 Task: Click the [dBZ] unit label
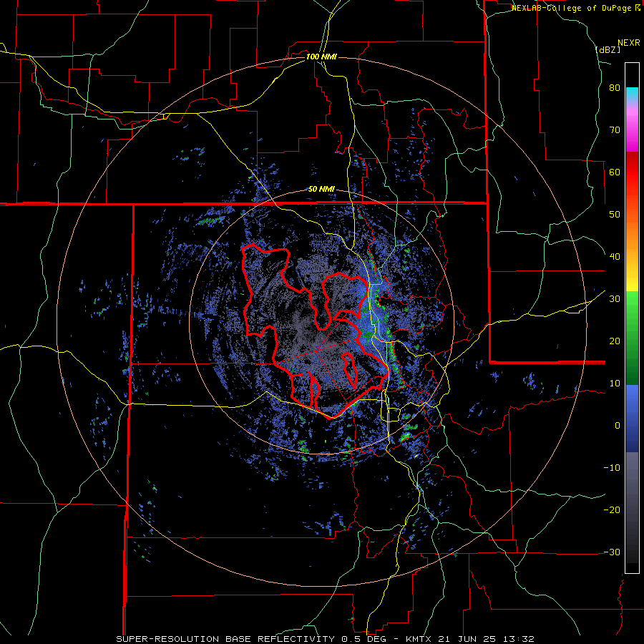608,50
